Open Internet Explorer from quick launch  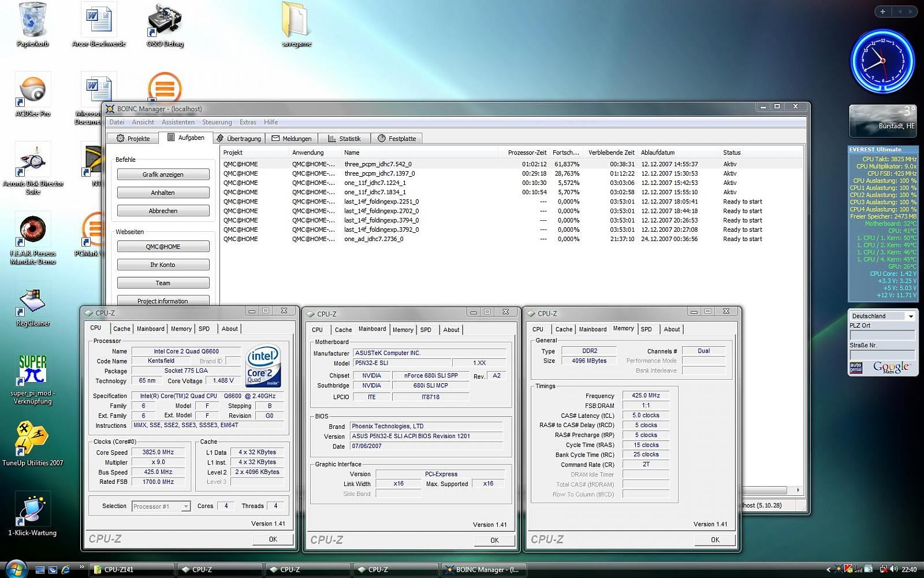(x=65, y=569)
